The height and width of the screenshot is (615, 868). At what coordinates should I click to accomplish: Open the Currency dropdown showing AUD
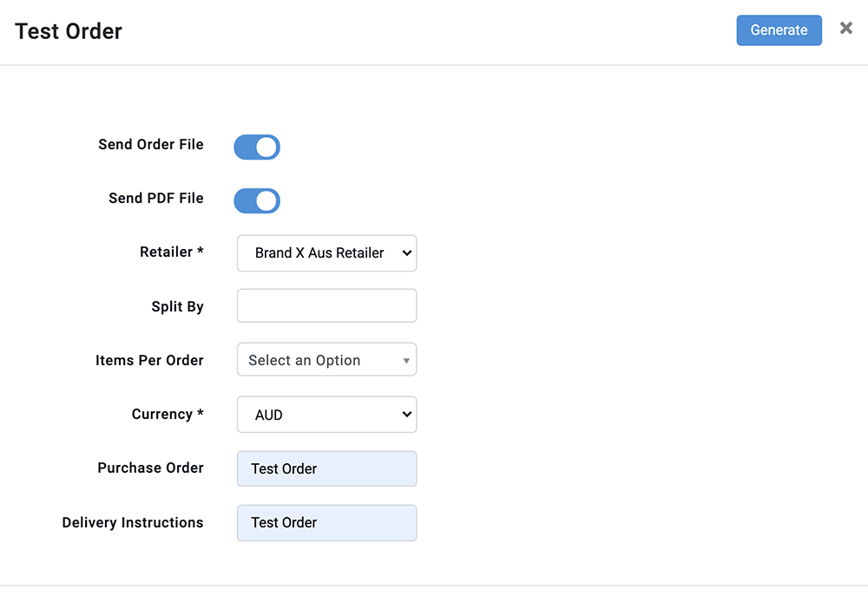(326, 415)
